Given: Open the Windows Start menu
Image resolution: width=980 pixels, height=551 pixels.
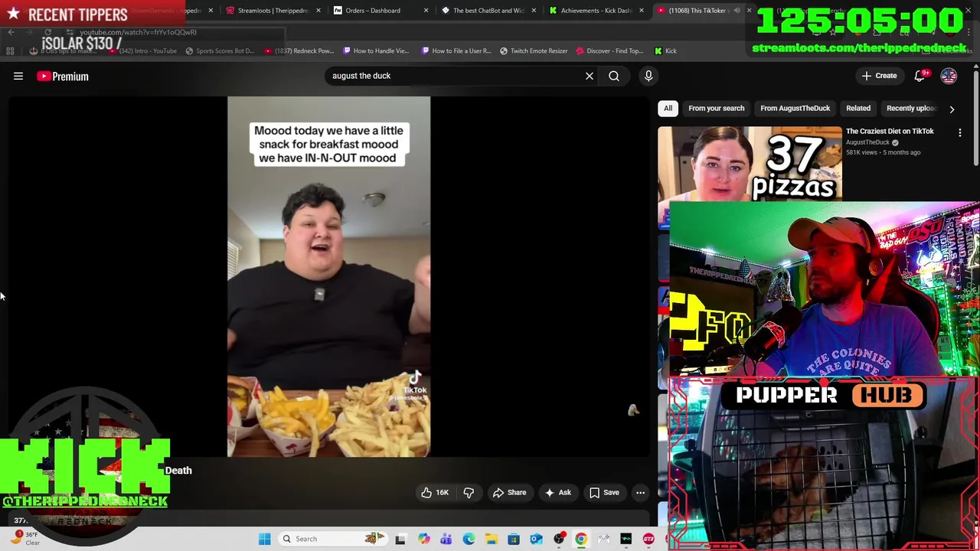Looking at the screenshot, I should tap(264, 539).
